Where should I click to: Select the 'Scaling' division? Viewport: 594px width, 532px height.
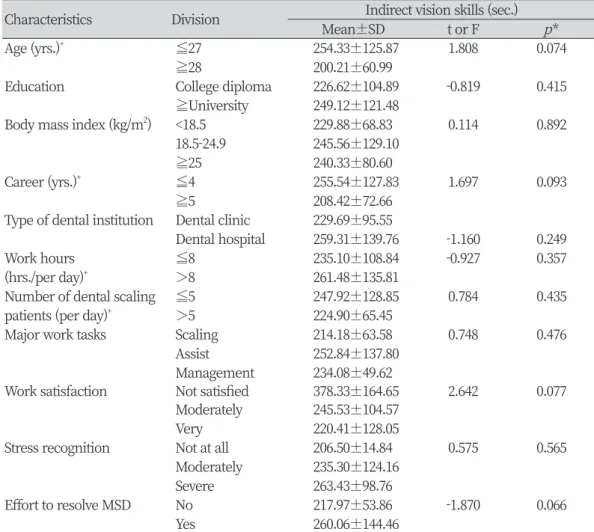(197, 335)
